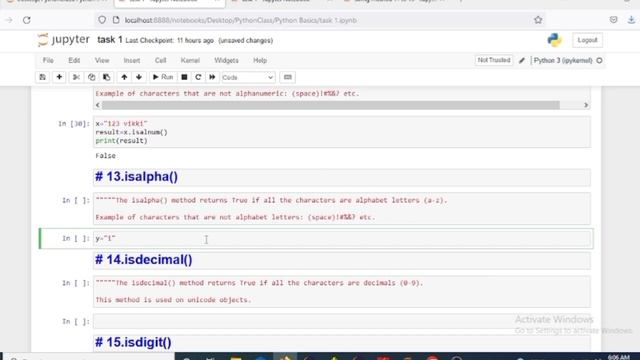Open the command palette keyboard icon

tap(287, 77)
